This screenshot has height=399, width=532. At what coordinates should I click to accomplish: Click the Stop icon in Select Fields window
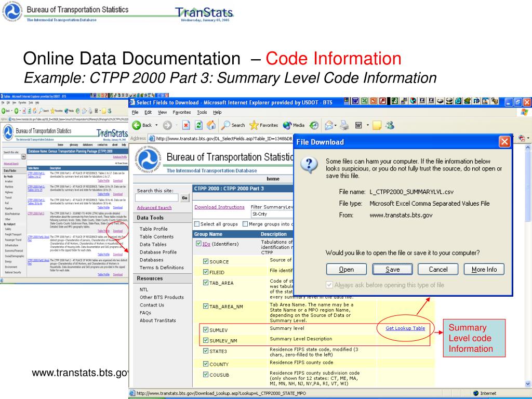(x=186, y=126)
